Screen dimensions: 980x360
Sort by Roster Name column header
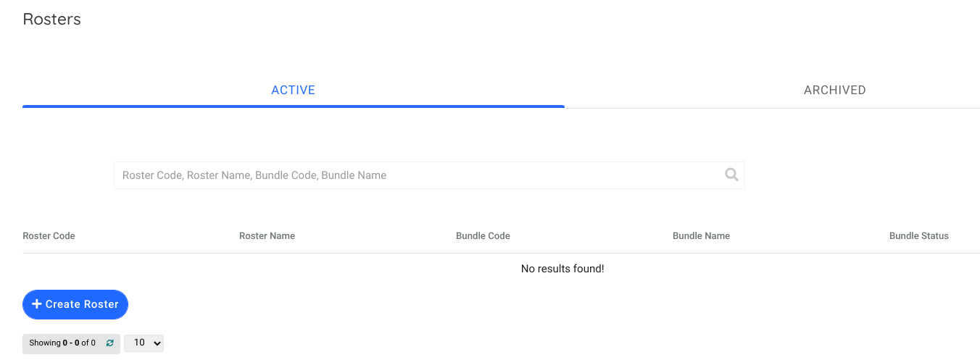coord(267,236)
